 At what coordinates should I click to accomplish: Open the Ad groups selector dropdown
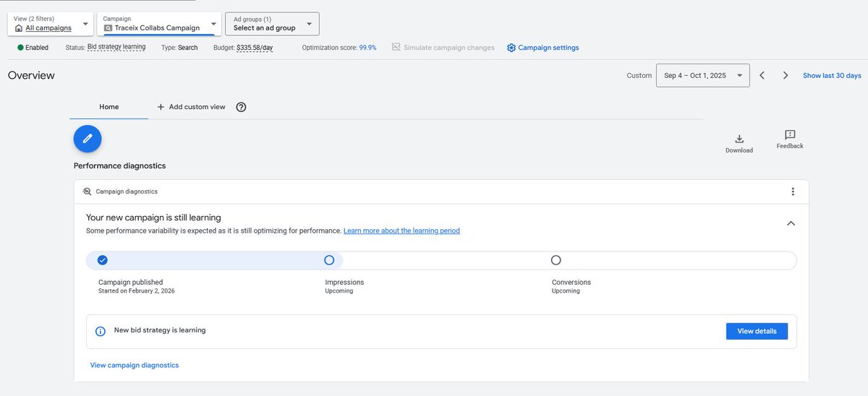(272, 24)
